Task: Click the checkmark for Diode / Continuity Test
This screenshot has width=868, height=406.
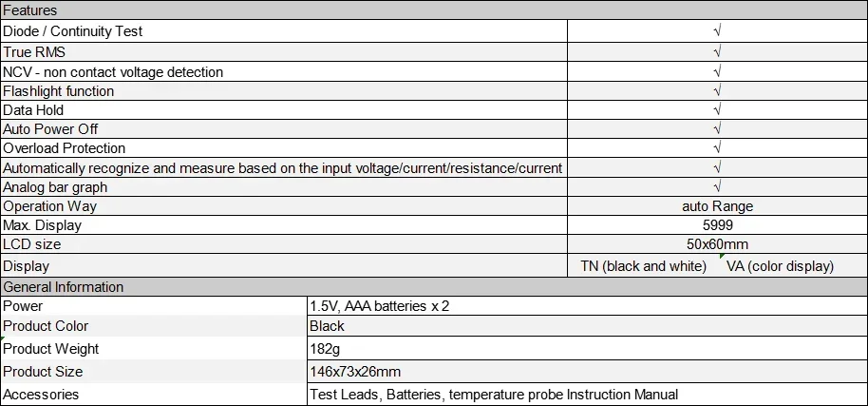Action: (717, 31)
